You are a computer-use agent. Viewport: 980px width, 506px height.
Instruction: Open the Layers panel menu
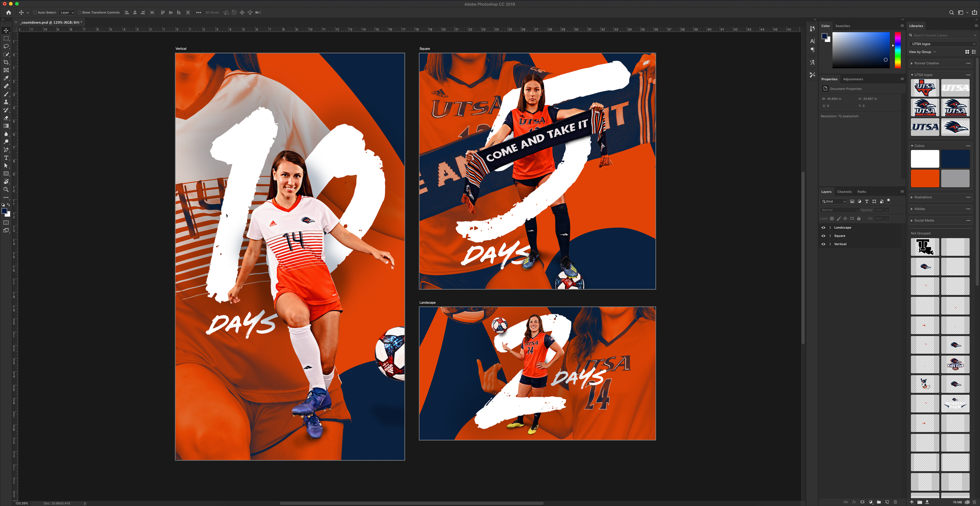(x=902, y=192)
